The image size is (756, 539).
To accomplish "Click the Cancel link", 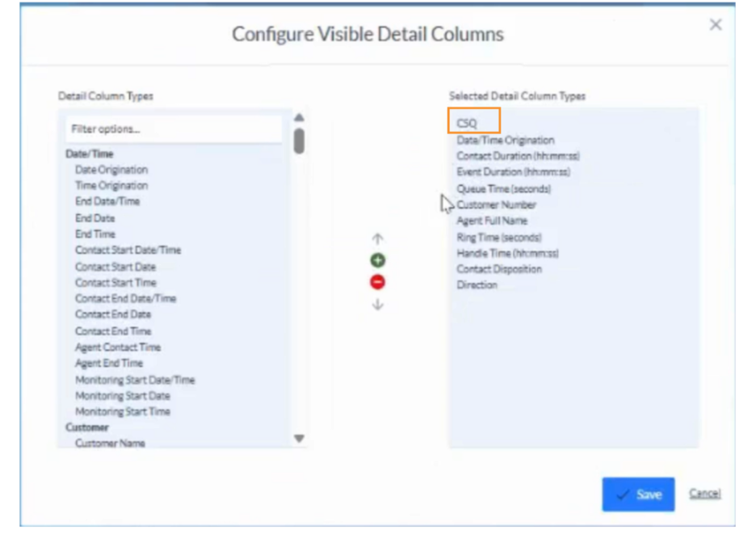I will pos(704,494).
